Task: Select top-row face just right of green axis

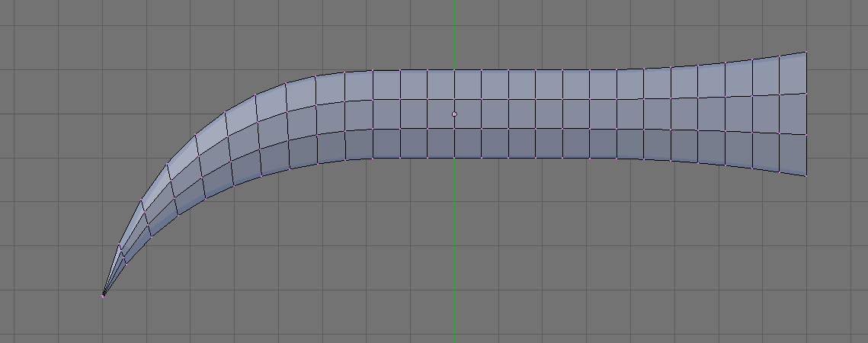Action: point(468,85)
